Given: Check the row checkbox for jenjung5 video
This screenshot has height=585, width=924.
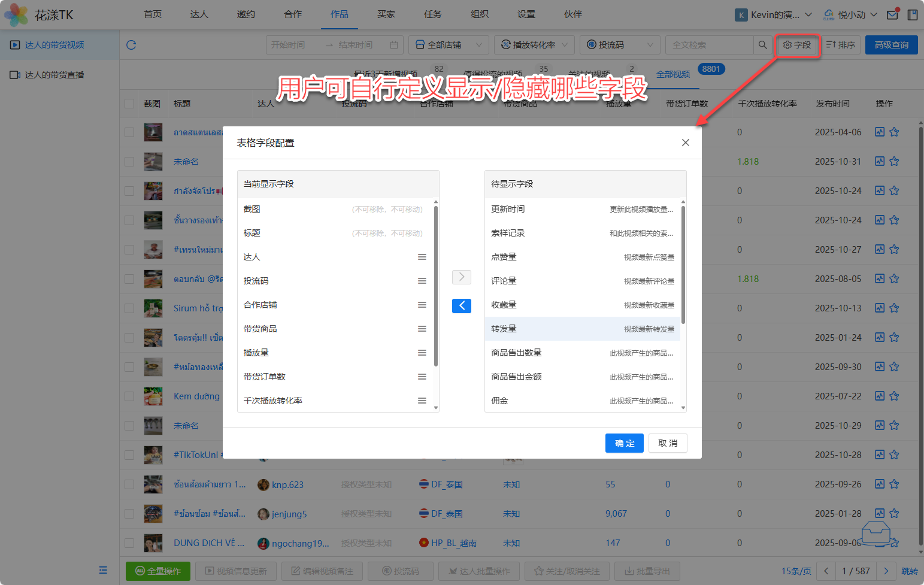Looking at the screenshot, I should [x=129, y=514].
